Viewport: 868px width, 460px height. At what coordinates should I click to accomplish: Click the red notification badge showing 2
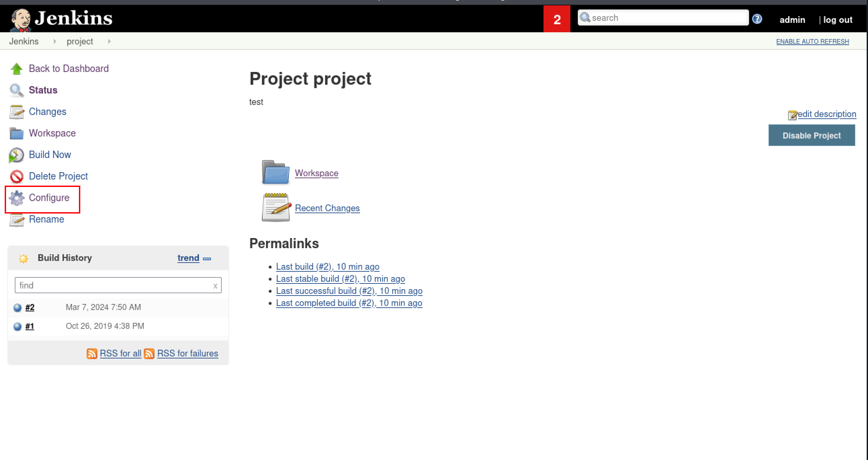(557, 19)
